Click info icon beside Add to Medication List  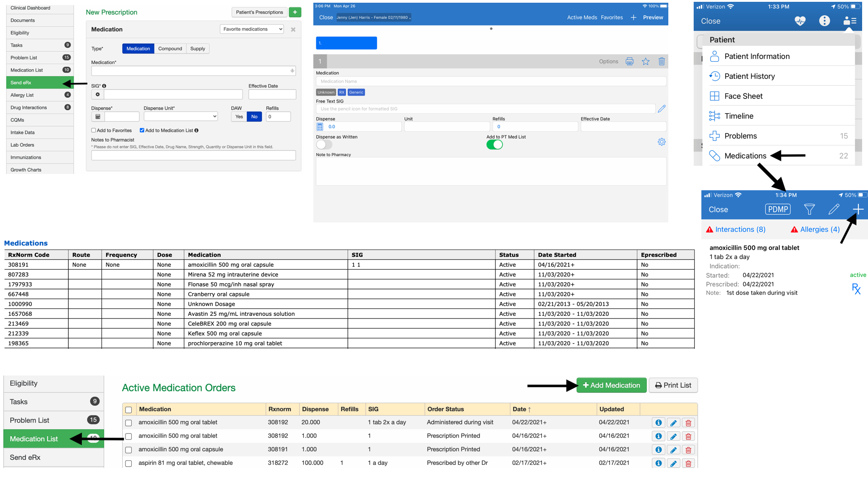(x=197, y=130)
